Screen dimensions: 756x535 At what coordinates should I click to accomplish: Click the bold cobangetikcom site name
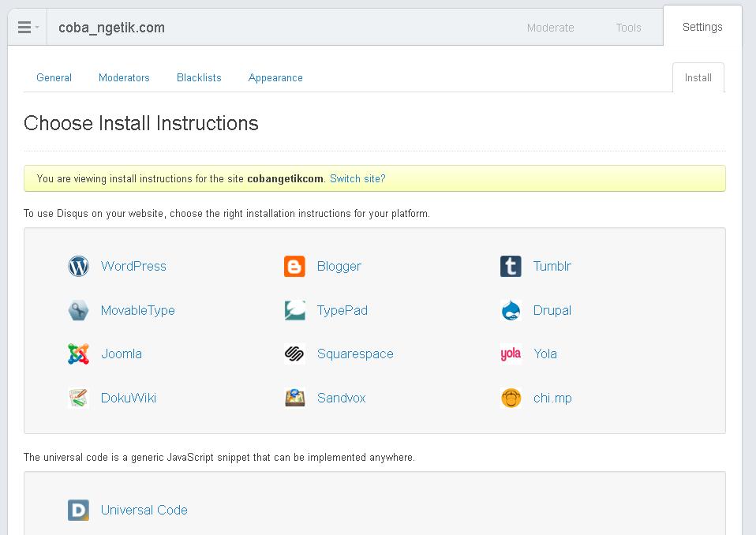pyautogui.click(x=285, y=179)
